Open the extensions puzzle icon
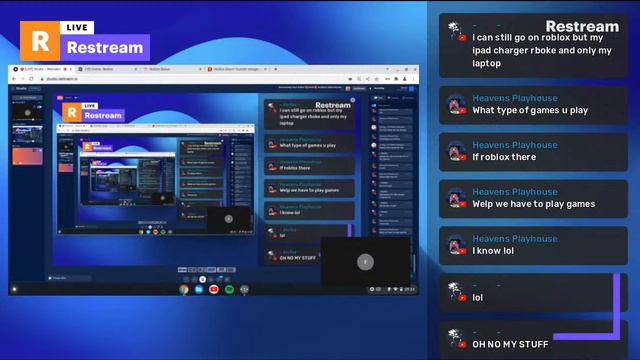 (x=396, y=79)
